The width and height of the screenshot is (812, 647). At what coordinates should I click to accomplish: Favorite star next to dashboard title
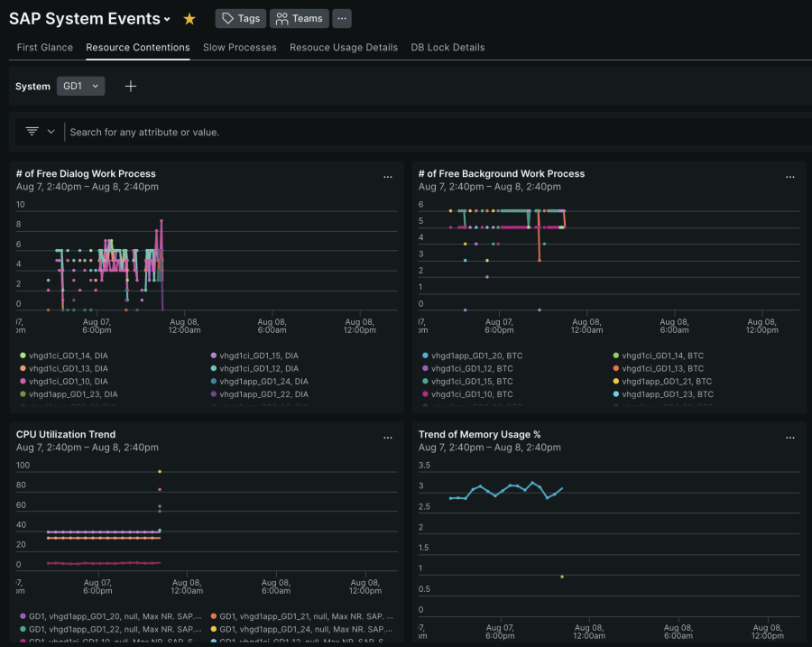coord(189,19)
